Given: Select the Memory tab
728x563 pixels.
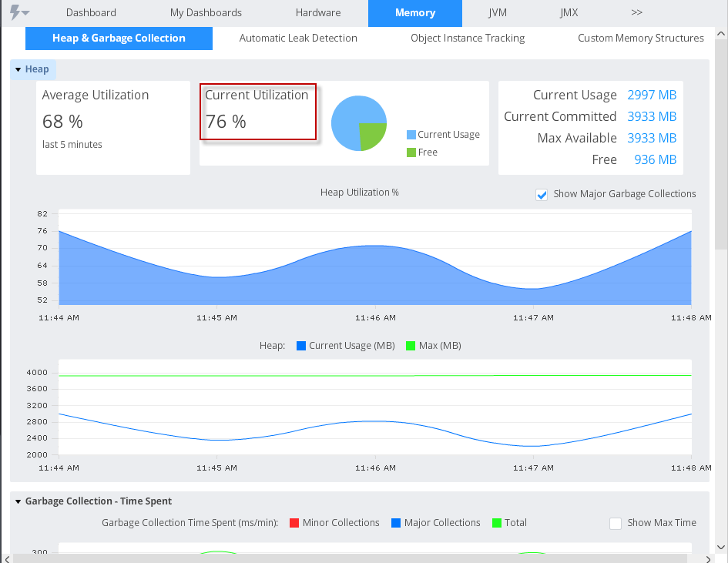Looking at the screenshot, I should [x=415, y=13].
